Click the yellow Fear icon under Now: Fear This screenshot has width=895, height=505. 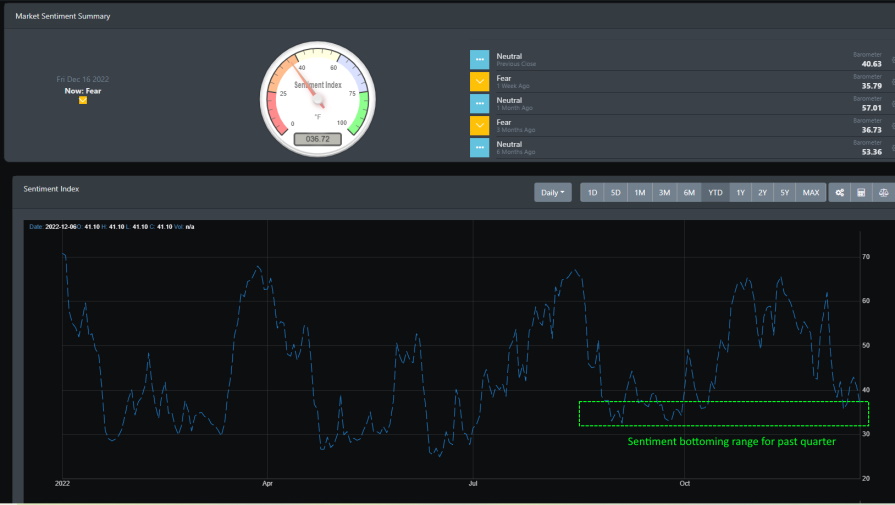pyautogui.click(x=83, y=100)
